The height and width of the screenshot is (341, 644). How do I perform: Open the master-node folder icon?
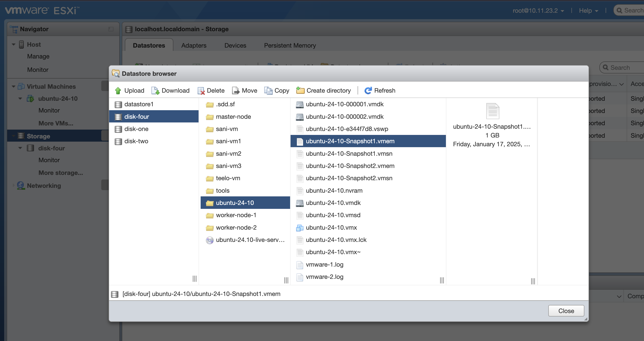(209, 117)
